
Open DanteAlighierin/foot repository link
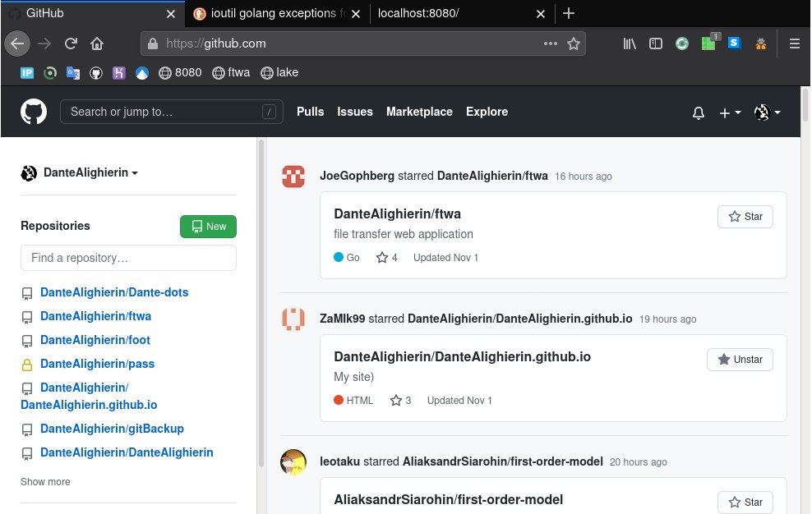pyautogui.click(x=95, y=340)
